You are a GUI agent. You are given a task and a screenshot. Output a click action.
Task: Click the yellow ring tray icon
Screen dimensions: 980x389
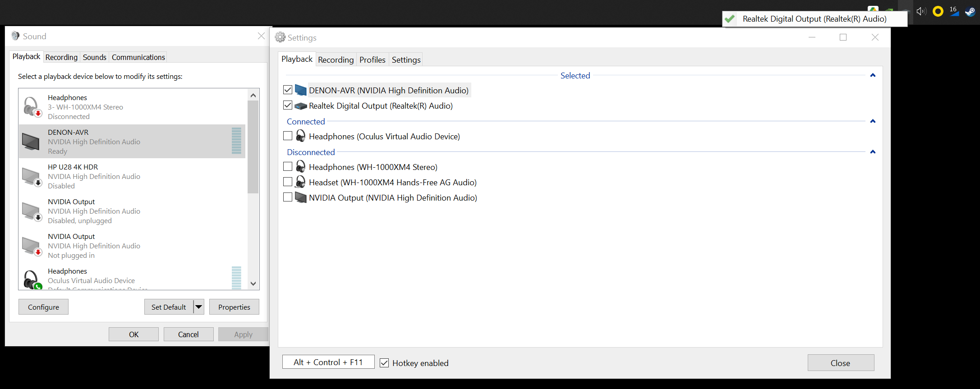pos(938,11)
